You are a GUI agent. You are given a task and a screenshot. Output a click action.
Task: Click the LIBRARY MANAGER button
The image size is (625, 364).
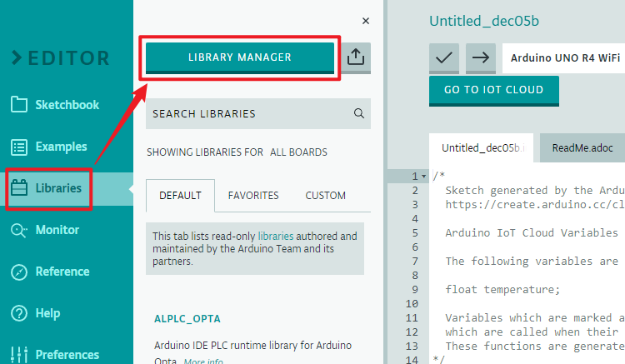(x=240, y=57)
